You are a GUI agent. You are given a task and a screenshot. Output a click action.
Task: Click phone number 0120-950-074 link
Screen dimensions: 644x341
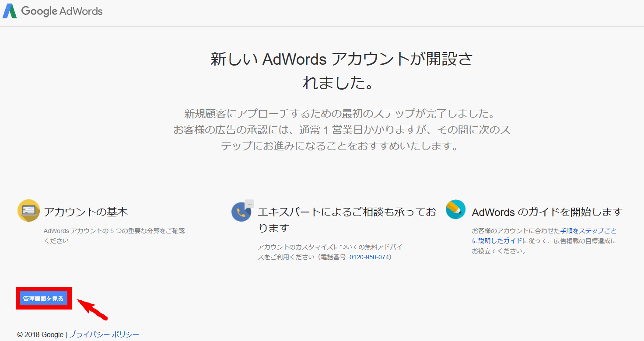[x=369, y=257]
